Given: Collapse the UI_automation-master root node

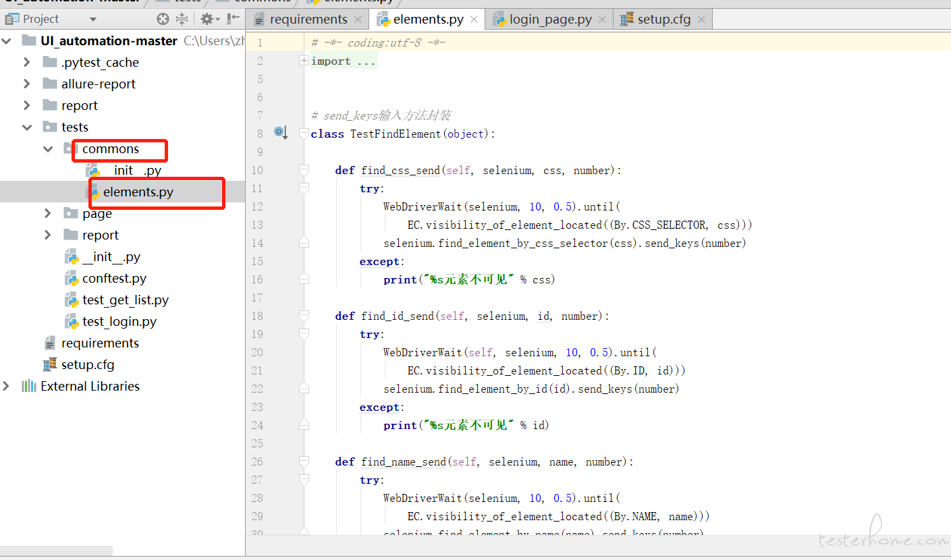Looking at the screenshot, I should click(x=7, y=41).
